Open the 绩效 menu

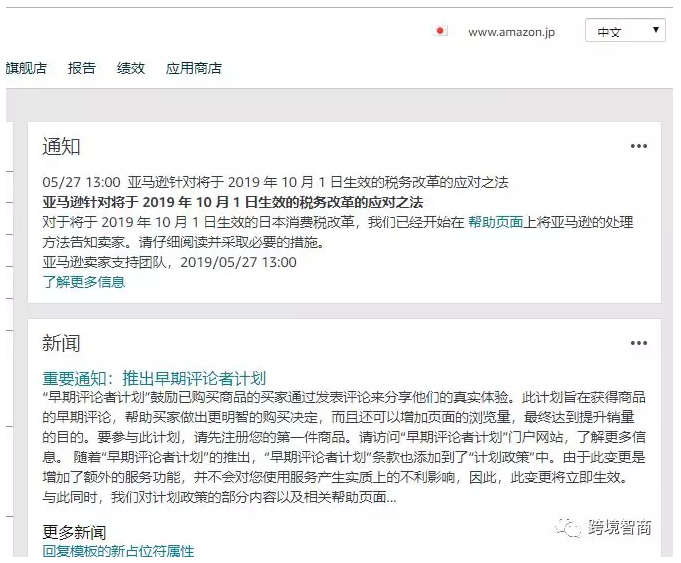(x=131, y=68)
